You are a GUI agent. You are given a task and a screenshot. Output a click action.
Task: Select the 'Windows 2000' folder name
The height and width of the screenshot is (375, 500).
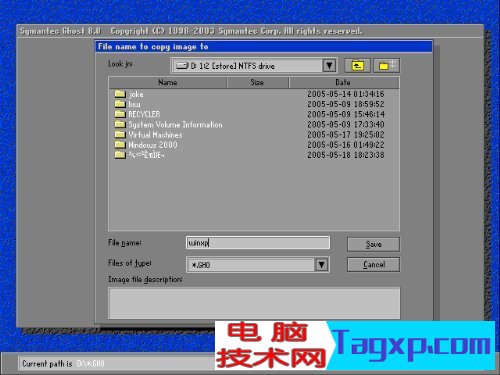click(153, 145)
